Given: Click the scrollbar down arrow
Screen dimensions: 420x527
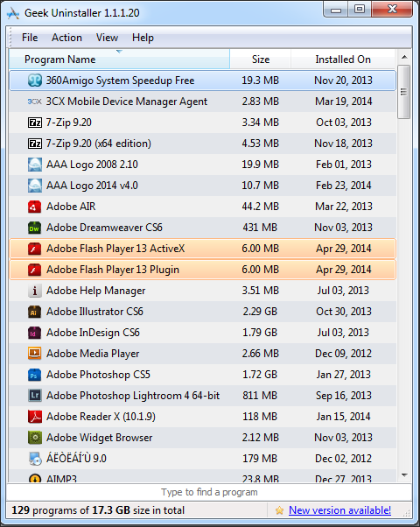Looking at the screenshot, I should click(x=404, y=475).
